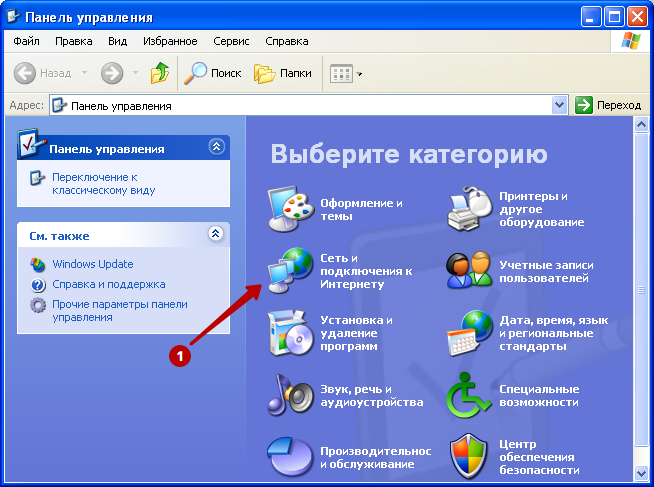Screen dimensions: 654x487
Task: Open the Appearance and Themes palette icon
Action: pos(290,208)
